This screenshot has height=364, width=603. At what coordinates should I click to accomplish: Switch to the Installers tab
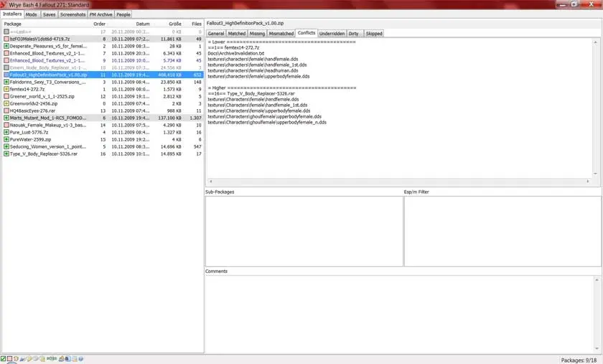coord(12,14)
